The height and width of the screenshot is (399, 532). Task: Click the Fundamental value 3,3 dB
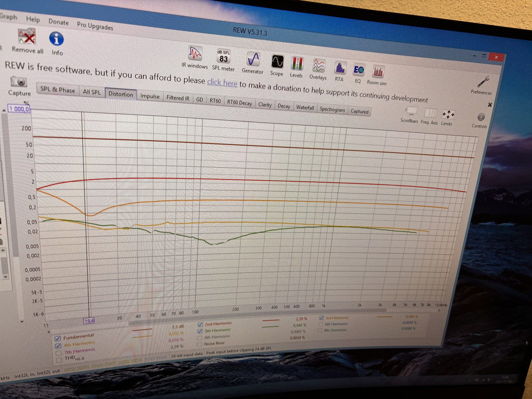(178, 327)
